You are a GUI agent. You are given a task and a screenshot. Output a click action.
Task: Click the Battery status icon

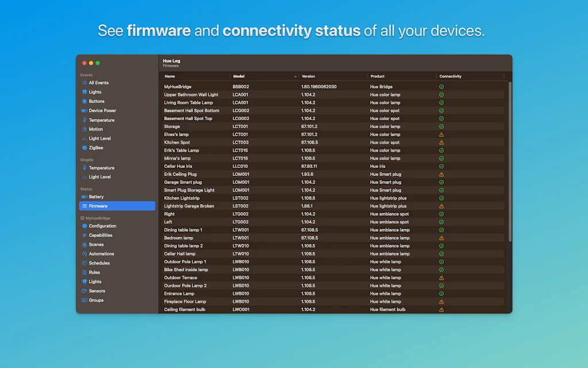point(84,197)
